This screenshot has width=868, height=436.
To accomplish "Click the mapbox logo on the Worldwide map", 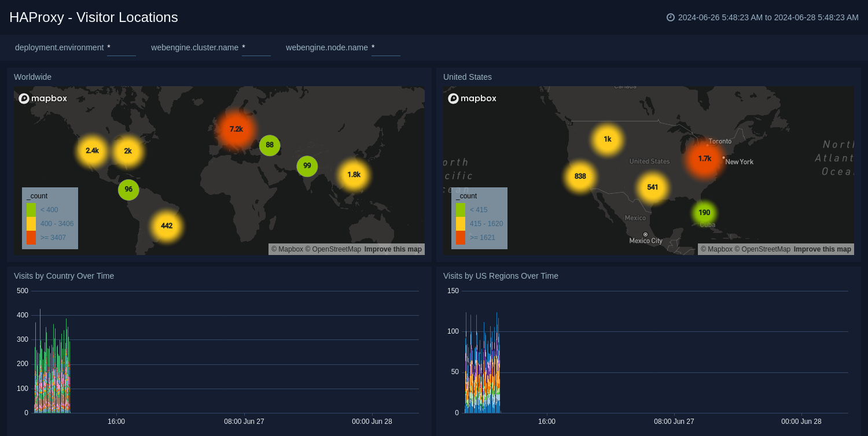I will click(43, 98).
